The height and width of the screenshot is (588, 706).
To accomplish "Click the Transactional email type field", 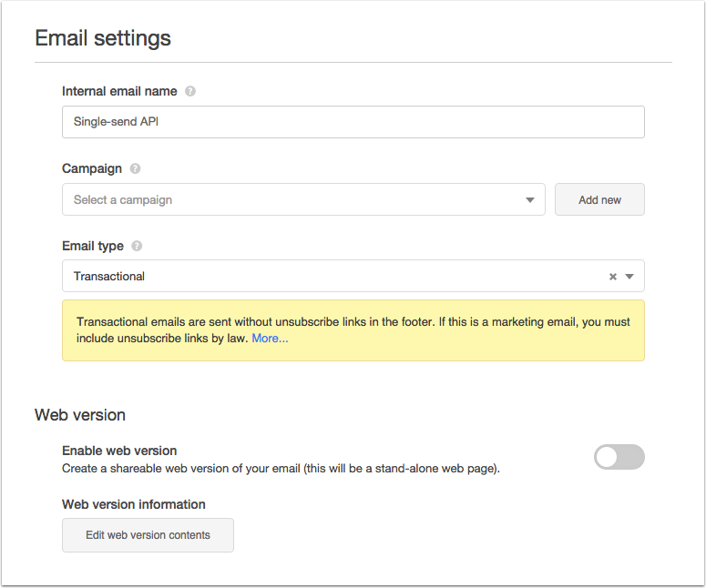I will pyautogui.click(x=353, y=276).
